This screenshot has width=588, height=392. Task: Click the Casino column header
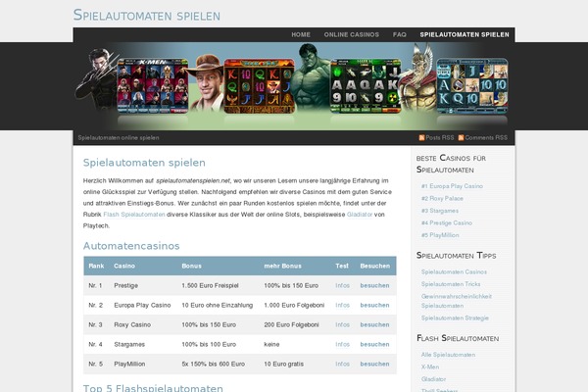click(x=124, y=266)
